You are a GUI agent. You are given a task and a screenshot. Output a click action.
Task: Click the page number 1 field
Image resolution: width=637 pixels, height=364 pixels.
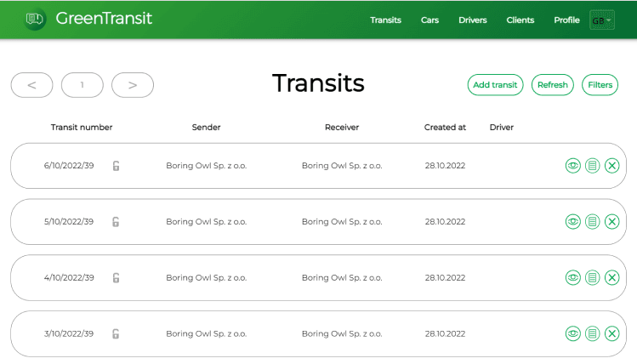pyautogui.click(x=82, y=85)
